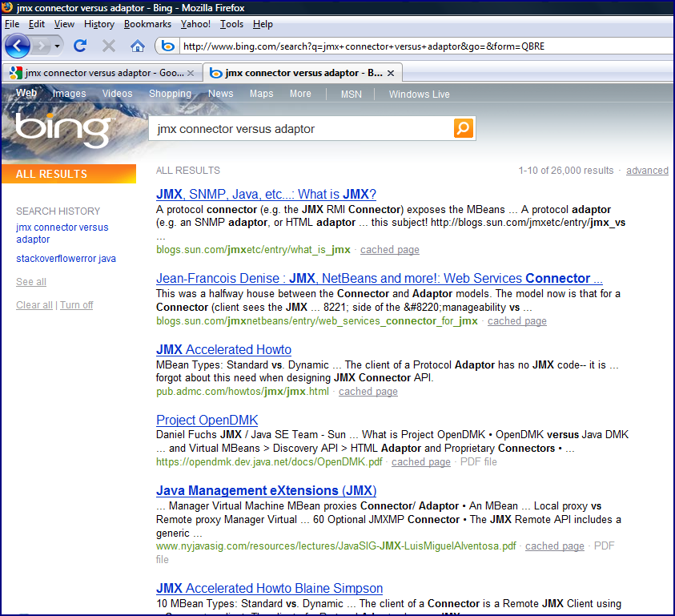Open Jean-Francois Denise Web Services Connector result
The width and height of the screenshot is (675, 616).
click(x=380, y=278)
